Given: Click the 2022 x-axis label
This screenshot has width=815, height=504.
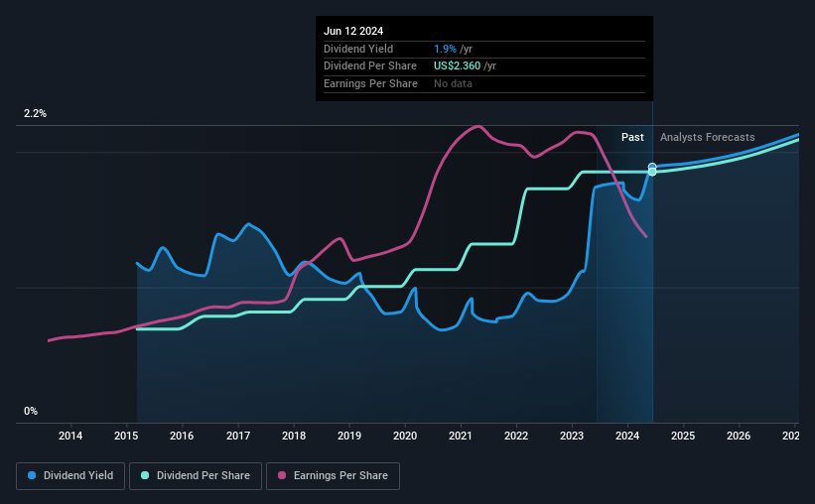Looking at the screenshot, I should click(x=516, y=436).
